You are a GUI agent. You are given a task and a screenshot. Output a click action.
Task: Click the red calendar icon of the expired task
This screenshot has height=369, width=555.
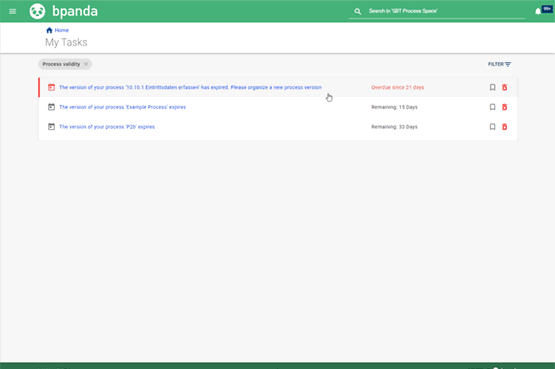(x=51, y=87)
